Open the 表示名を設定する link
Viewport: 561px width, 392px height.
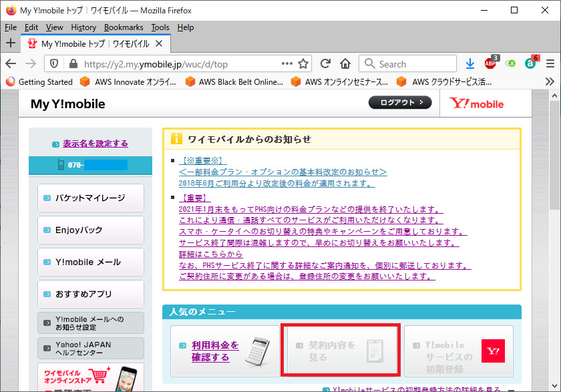coord(95,144)
